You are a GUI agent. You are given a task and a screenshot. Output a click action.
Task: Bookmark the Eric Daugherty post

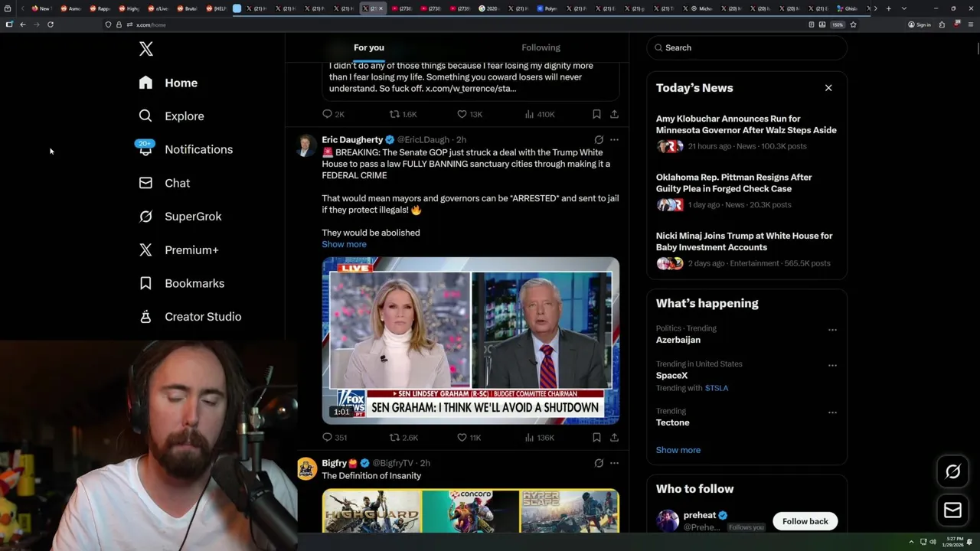pyautogui.click(x=596, y=438)
